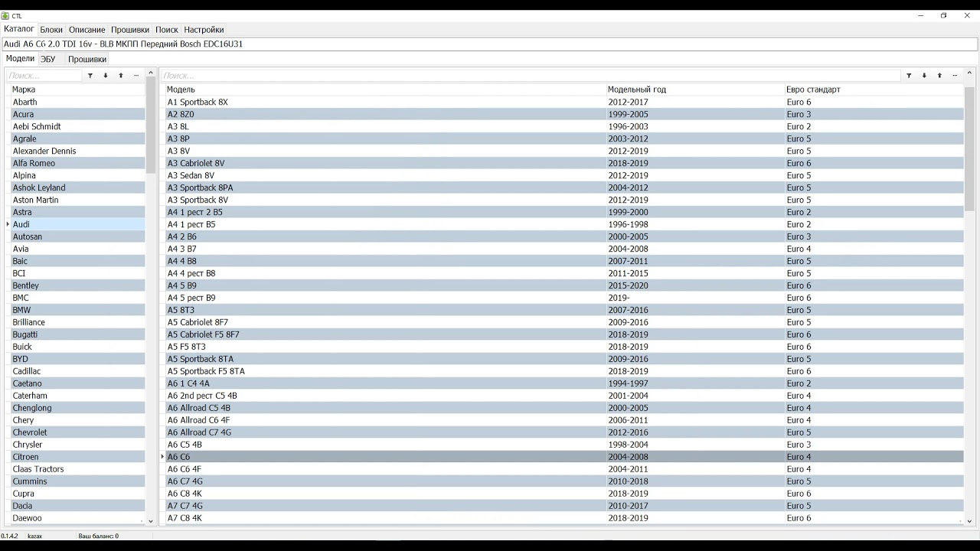
Task: Select brand Bentley
Action: [77, 285]
